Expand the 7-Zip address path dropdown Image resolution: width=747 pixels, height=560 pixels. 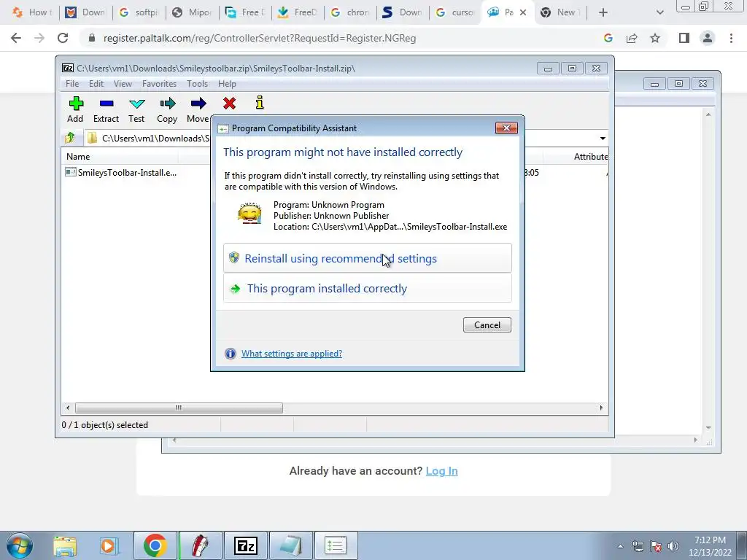tap(603, 138)
